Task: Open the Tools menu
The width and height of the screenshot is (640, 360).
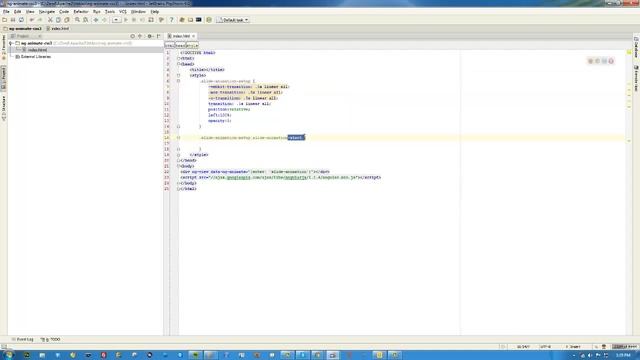Action: pyautogui.click(x=110, y=12)
